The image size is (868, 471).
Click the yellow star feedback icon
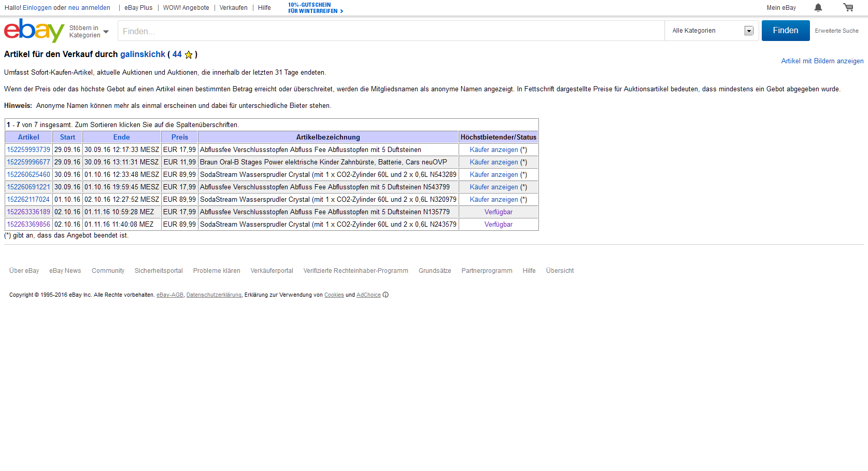pyautogui.click(x=189, y=54)
